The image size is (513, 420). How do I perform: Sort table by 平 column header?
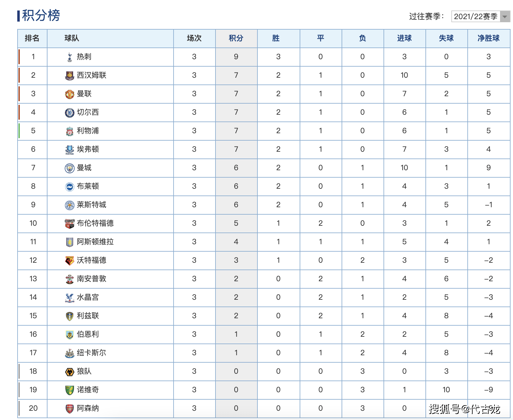[321, 38]
